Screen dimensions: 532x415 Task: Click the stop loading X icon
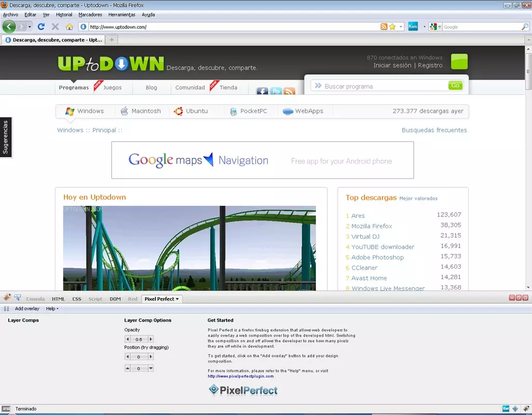pyautogui.click(x=55, y=26)
